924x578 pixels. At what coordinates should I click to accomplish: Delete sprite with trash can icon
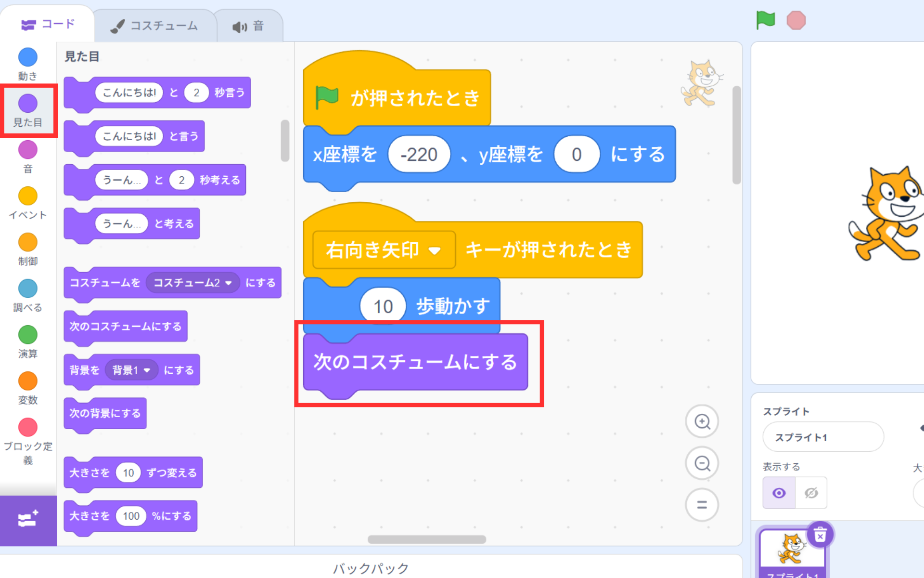point(820,535)
